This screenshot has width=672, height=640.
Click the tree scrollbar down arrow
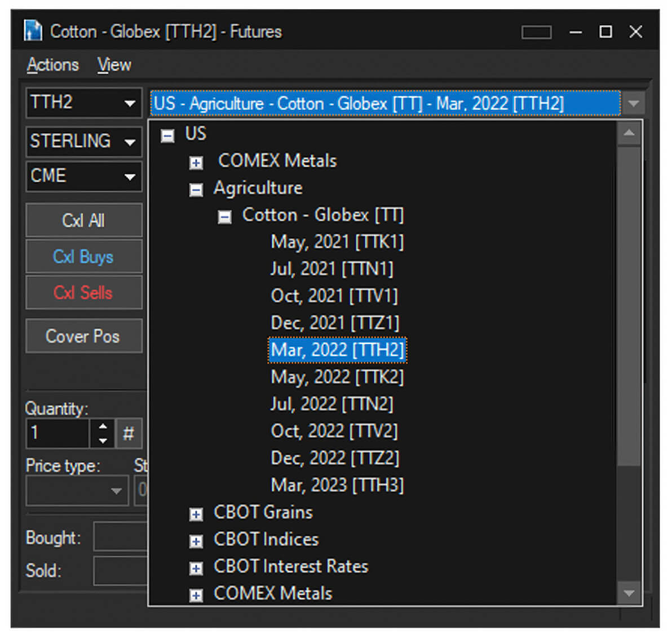(x=629, y=593)
